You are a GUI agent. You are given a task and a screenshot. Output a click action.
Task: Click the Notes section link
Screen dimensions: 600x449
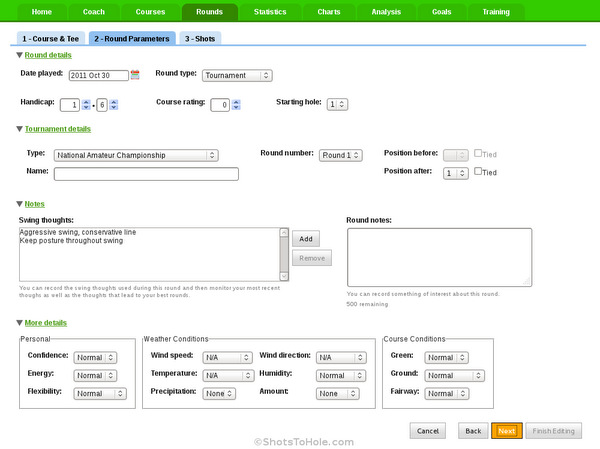(x=34, y=204)
